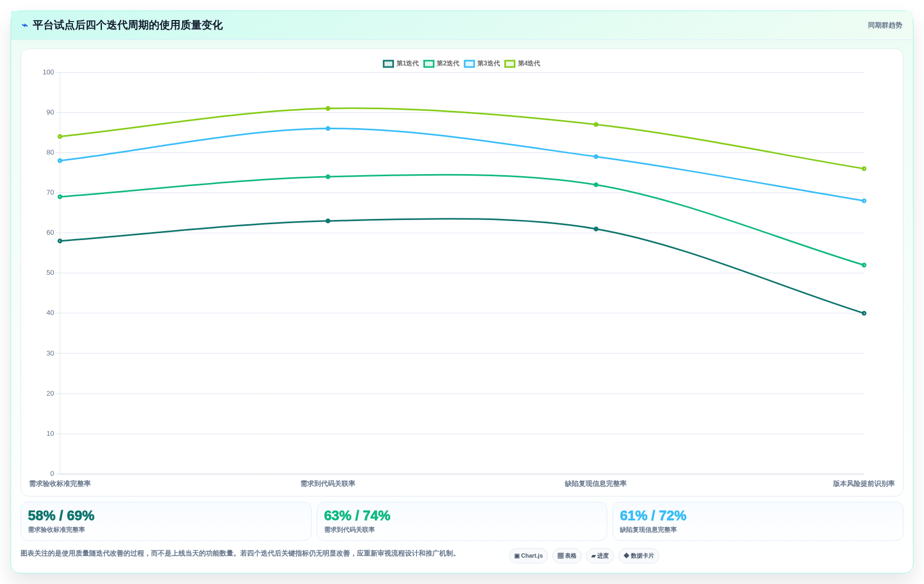Click the Chart.js tag chip
Image resolution: width=924 pixels, height=584 pixels.
point(529,556)
